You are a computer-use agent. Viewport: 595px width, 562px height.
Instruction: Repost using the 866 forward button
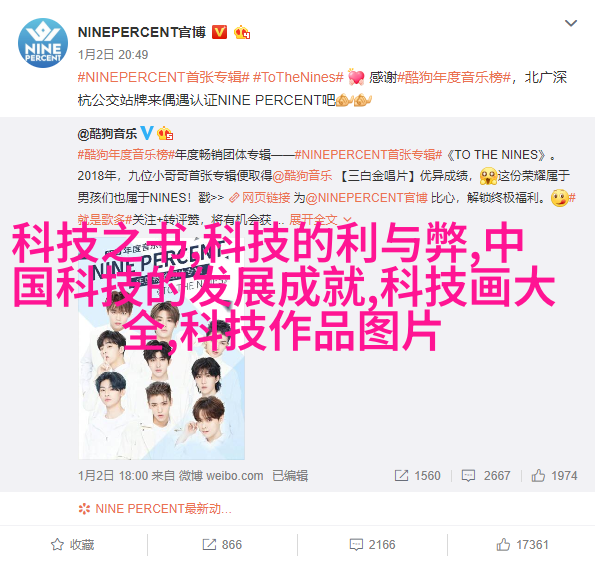point(222,545)
